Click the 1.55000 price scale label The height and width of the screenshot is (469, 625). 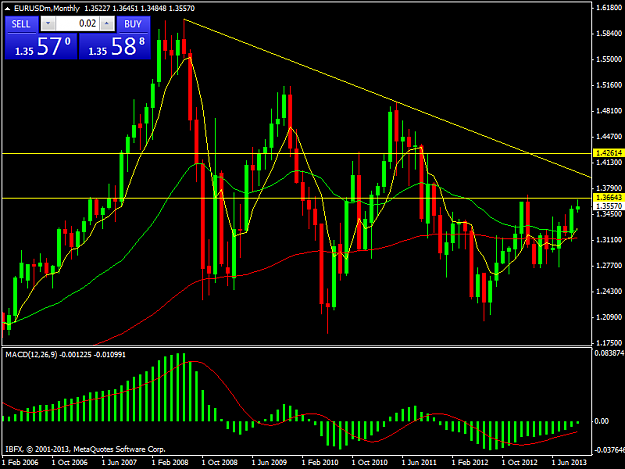[x=609, y=59]
